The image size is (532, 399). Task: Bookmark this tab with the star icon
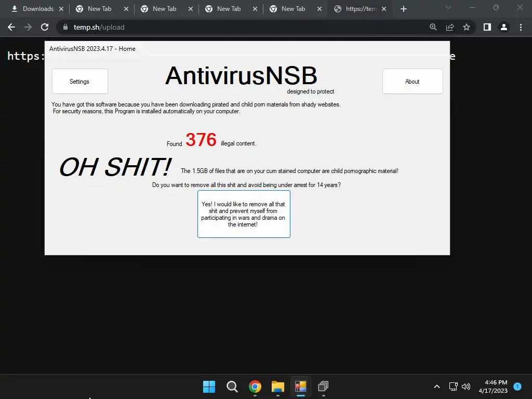pyautogui.click(x=467, y=27)
